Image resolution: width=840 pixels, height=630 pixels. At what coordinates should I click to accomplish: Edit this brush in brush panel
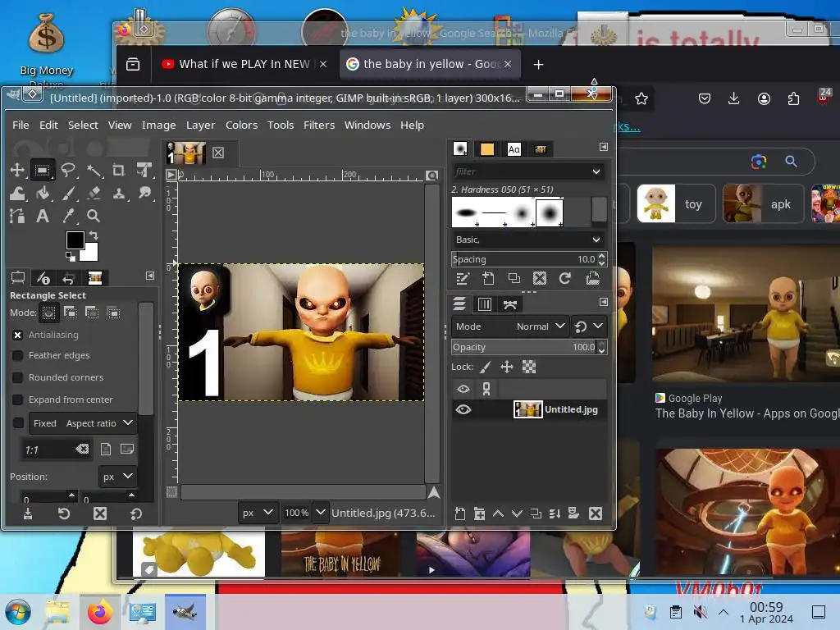pyautogui.click(x=463, y=278)
